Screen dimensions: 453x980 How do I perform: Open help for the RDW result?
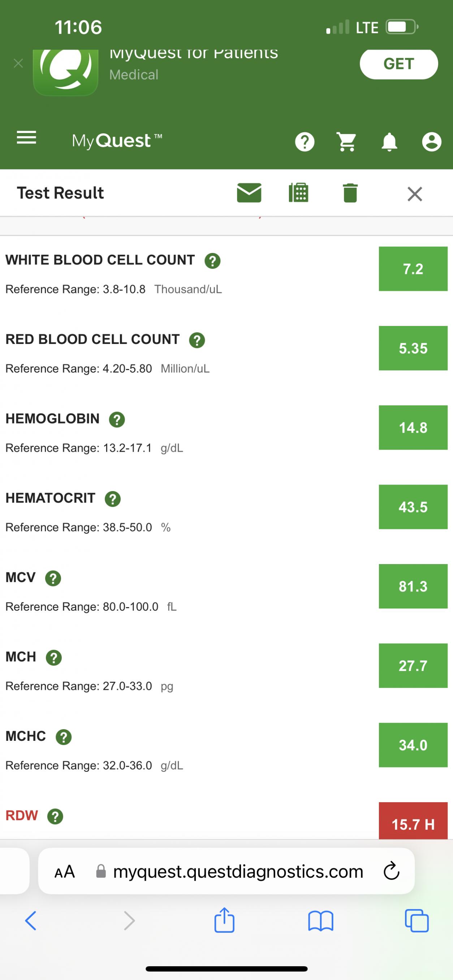[55, 816]
